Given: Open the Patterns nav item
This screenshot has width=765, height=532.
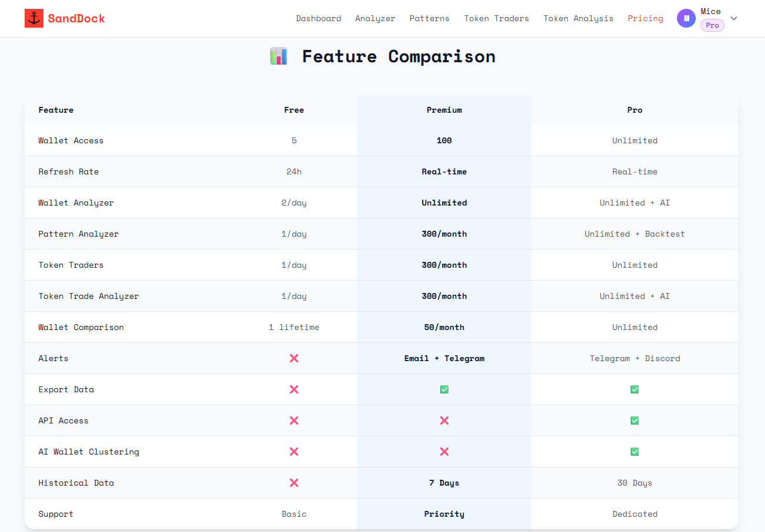Looking at the screenshot, I should [430, 18].
